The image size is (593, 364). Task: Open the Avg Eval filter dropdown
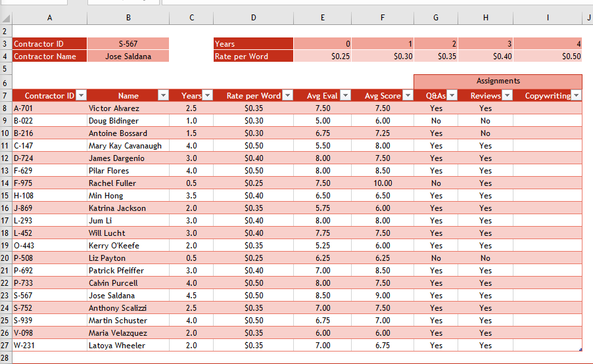[x=346, y=95]
